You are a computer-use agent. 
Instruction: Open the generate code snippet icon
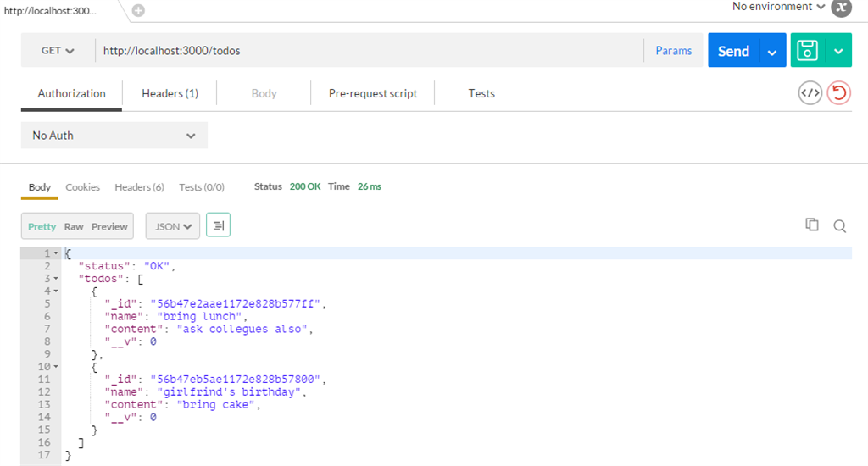coord(810,93)
